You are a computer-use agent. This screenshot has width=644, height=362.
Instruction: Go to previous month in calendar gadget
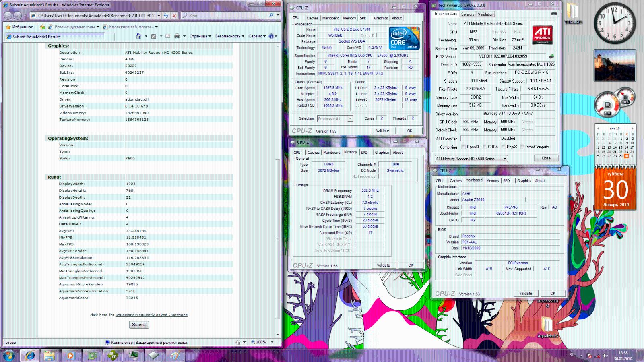point(597,128)
